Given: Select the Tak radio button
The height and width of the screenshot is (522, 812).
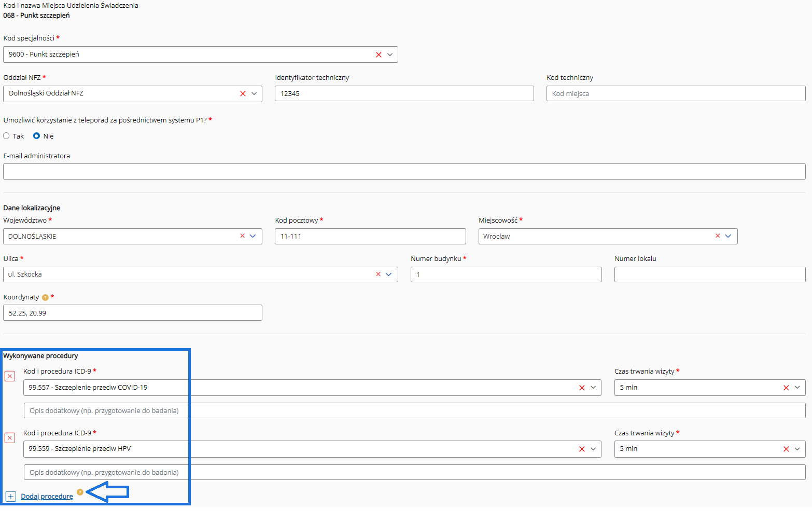Looking at the screenshot, I should point(7,136).
